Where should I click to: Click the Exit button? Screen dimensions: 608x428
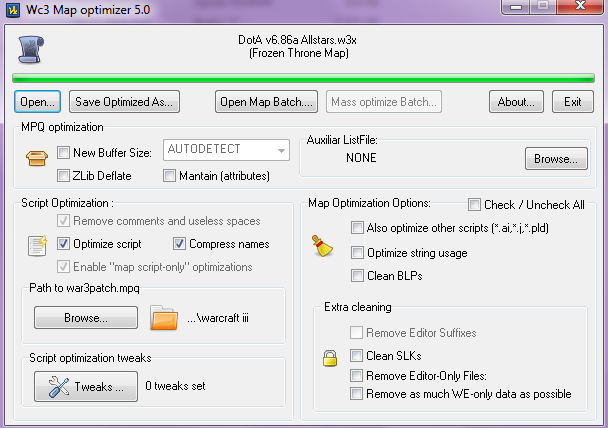(573, 102)
